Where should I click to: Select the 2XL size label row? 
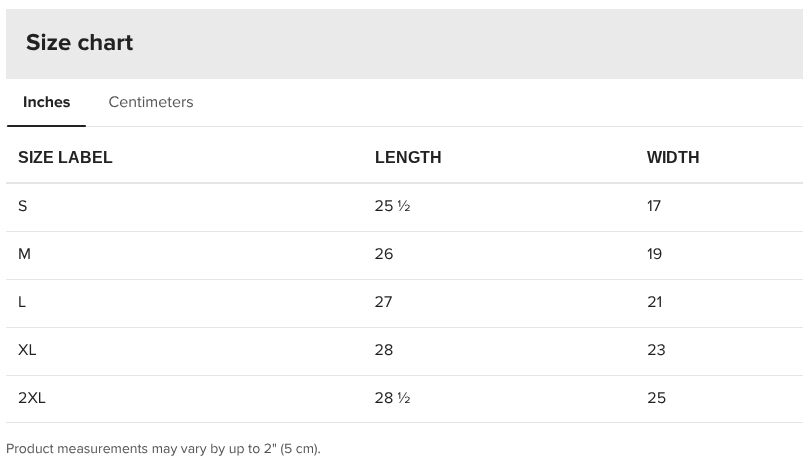[32, 398]
